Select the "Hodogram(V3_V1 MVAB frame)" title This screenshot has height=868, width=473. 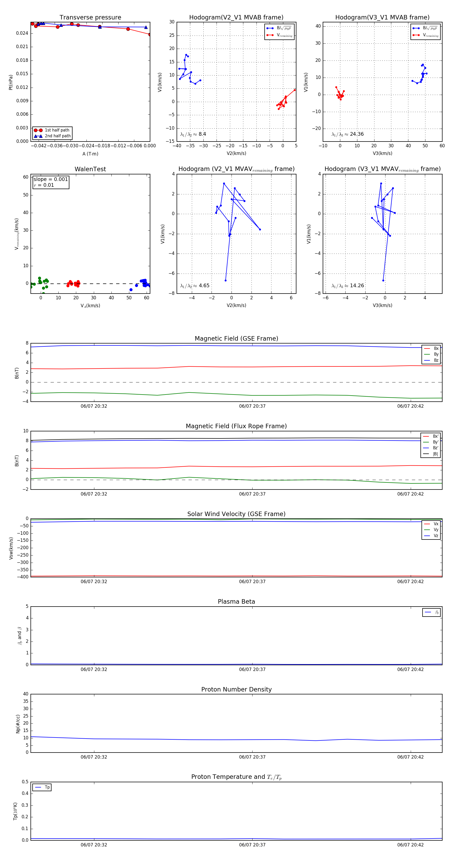(382, 17)
